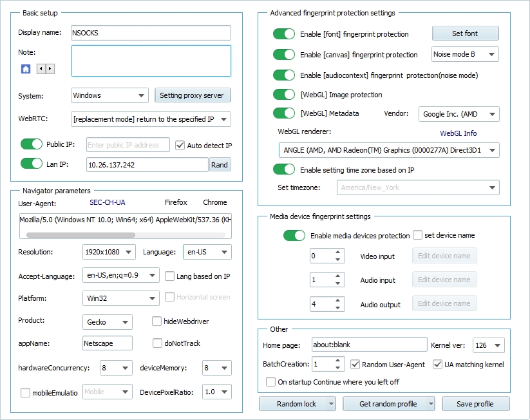This screenshot has width=530, height=420.
Task: Increase the Audio output count stepper
Action: pos(337,300)
